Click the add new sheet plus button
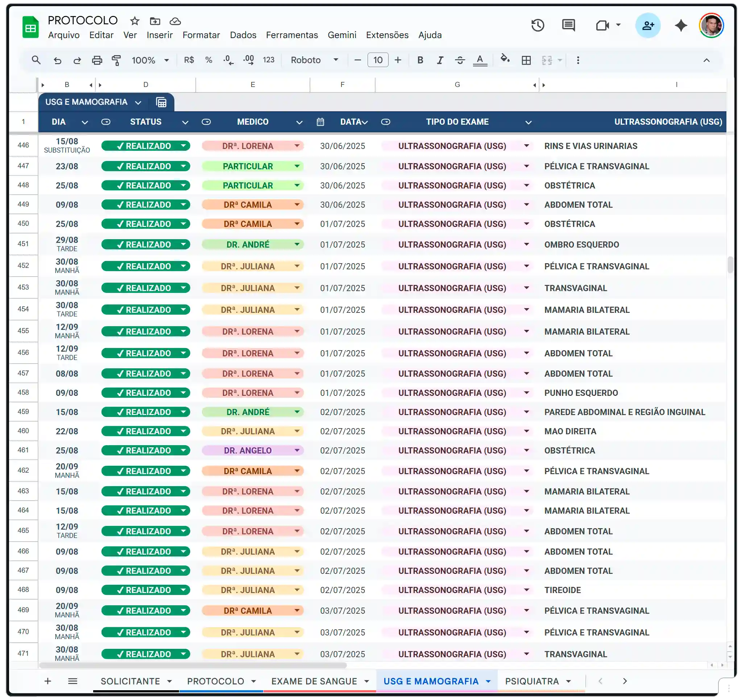Image resolution: width=742 pixels, height=700 pixels. 48,681
